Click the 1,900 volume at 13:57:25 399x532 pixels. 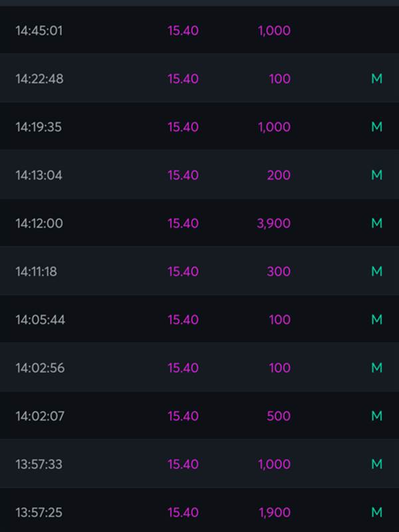[275, 513]
